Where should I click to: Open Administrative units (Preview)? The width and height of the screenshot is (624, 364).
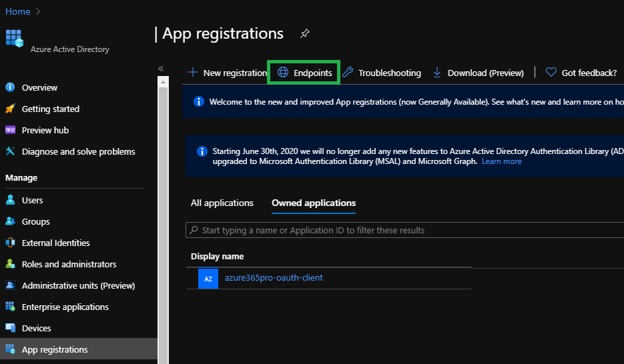[x=79, y=286]
